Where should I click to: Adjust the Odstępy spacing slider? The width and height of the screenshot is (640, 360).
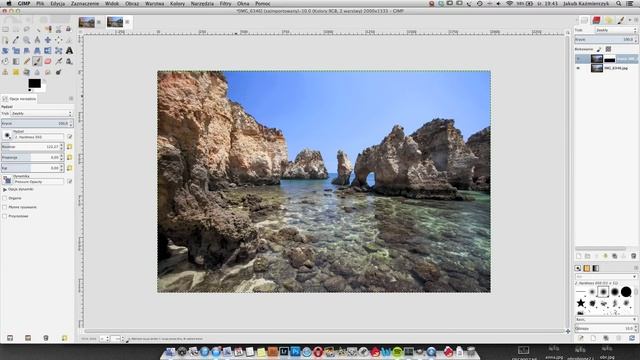pyautogui.click(x=606, y=328)
